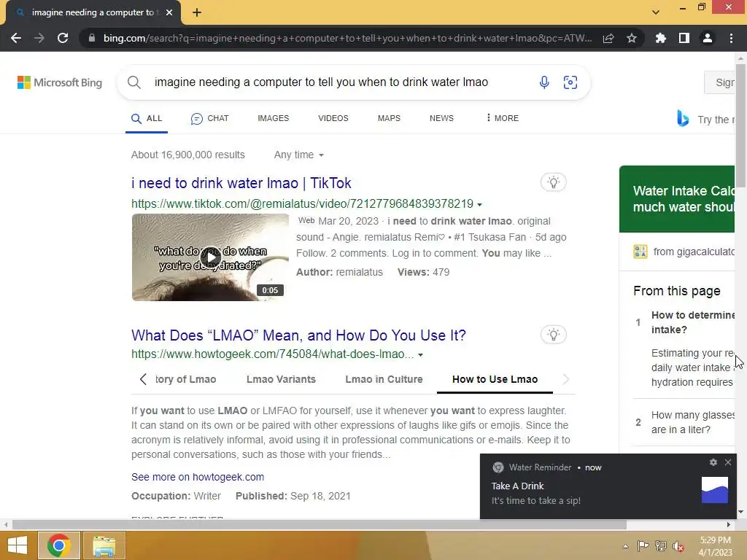Viewport: 747px width, 560px height.
Task: Click the site lock icon in address bar
Action: coord(91,38)
